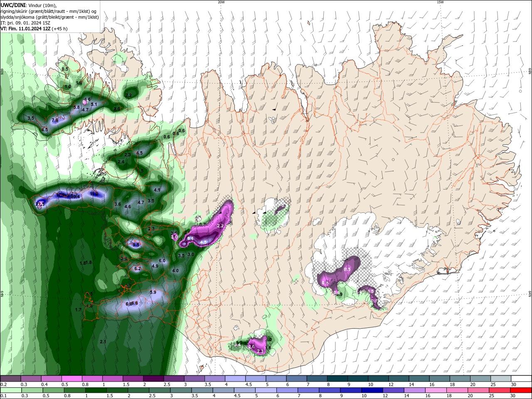This screenshot has height=399, width=532.
Task: Click the 20W longitude label
Action: tap(221, 2)
